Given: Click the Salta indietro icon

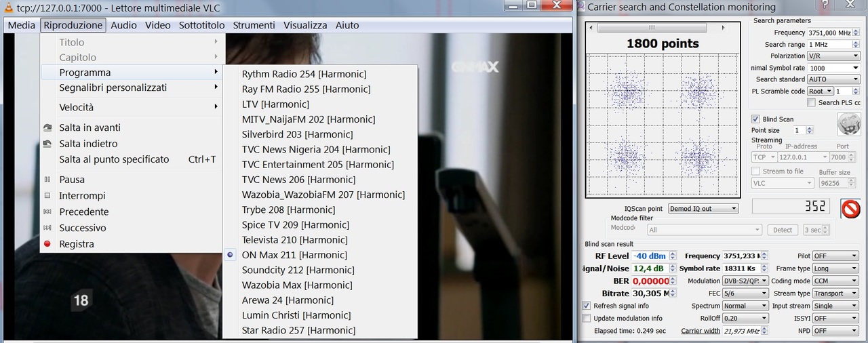Looking at the screenshot, I should 47,144.
